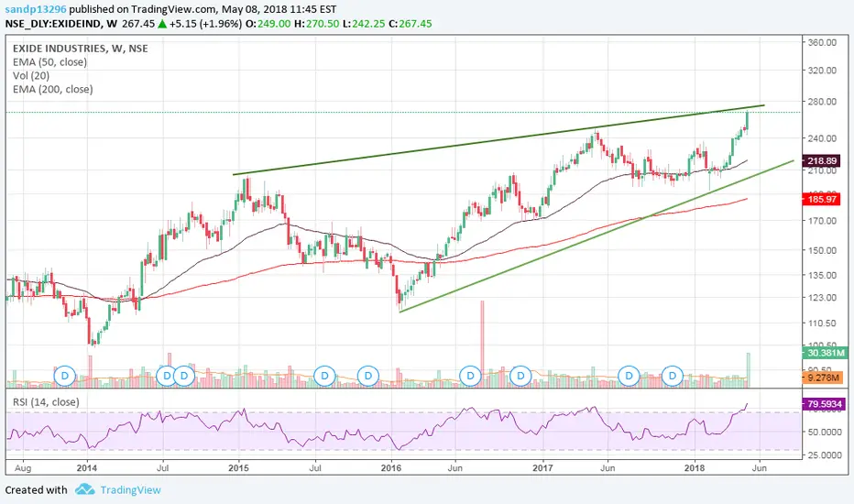Click the 110.50 price axis label

(823, 323)
